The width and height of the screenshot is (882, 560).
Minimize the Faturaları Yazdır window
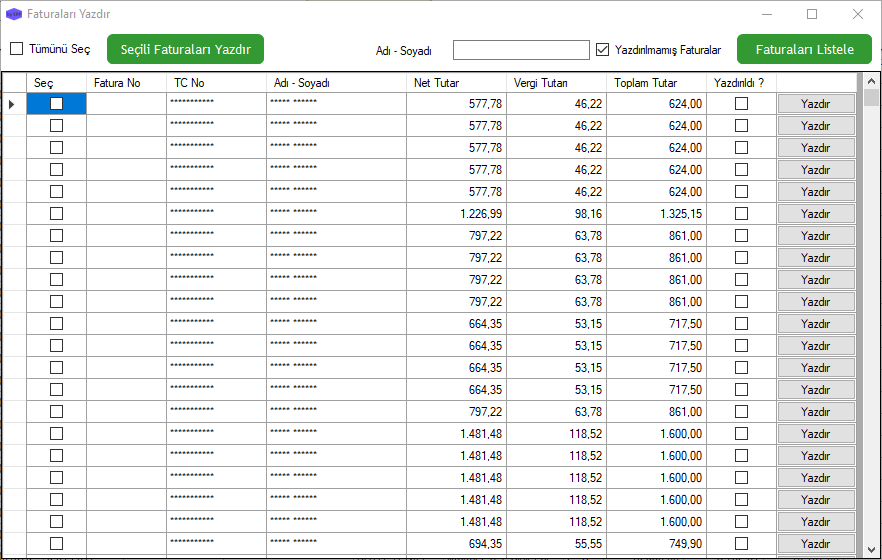(767, 14)
